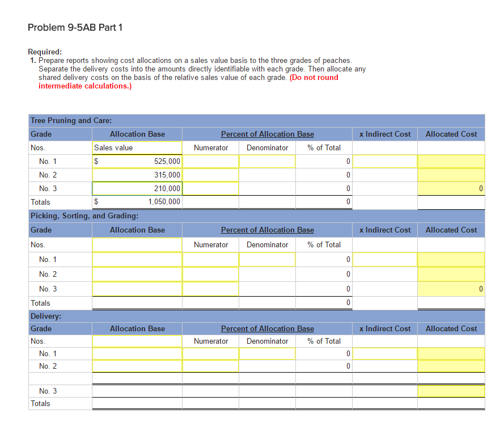Viewport: 504px width, 422px height.
Task: Open the Percent of Allocation Base link
Action: (267, 134)
